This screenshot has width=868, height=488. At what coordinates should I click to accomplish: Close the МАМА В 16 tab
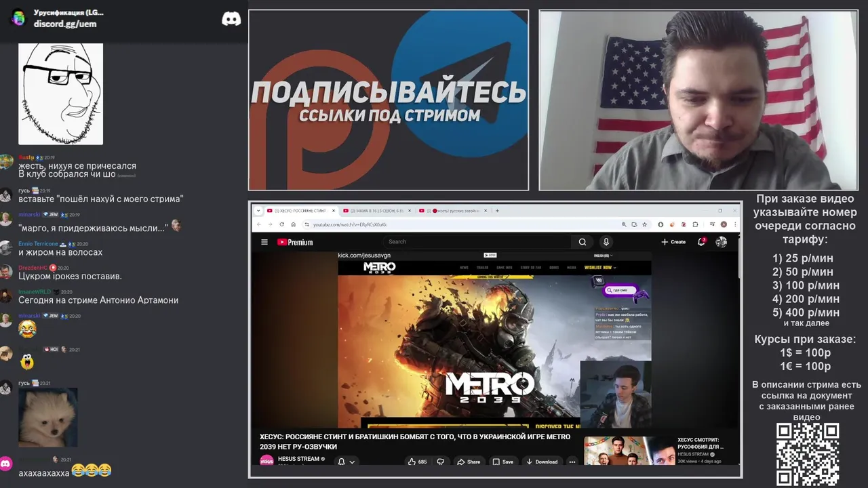coord(410,211)
